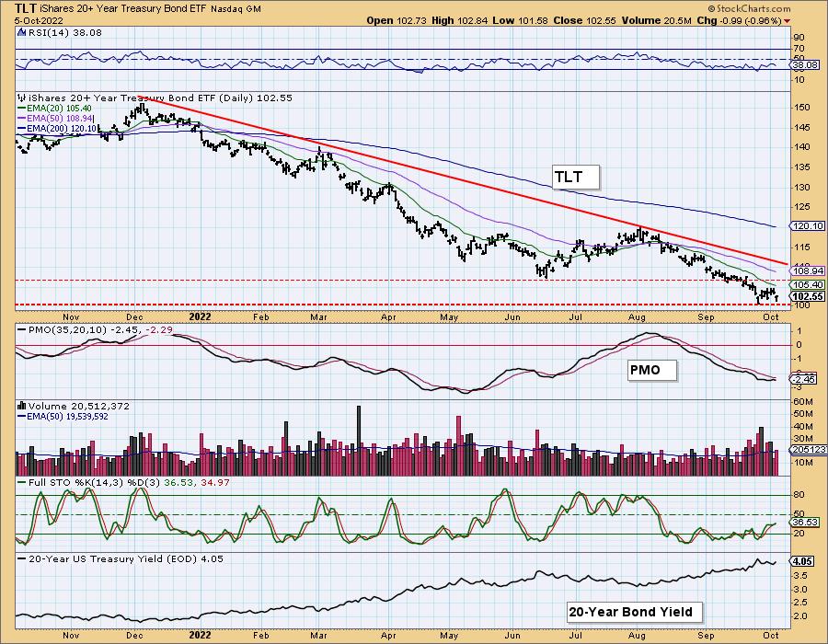
Task: Click the red descending trendline on price chart
Action: [x=463, y=180]
